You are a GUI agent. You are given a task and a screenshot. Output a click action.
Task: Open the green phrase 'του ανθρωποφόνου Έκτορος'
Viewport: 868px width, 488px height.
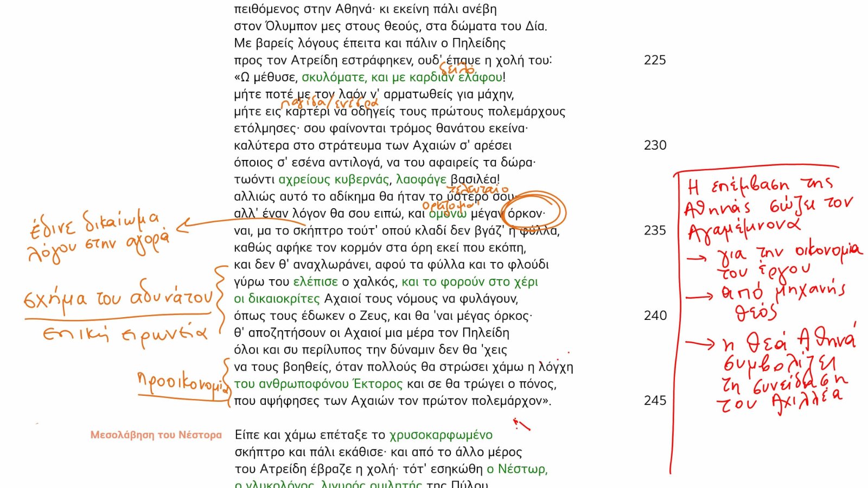[318, 384]
